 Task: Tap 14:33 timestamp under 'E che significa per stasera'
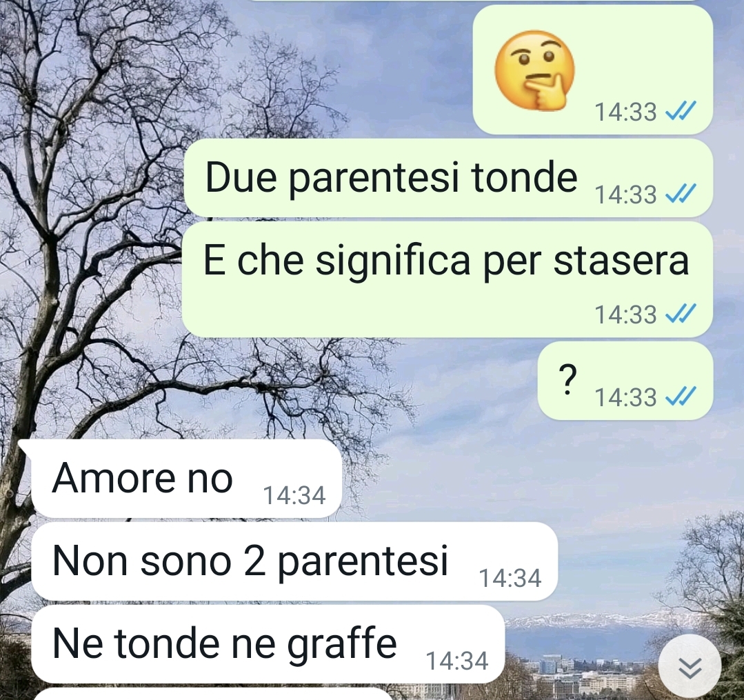coord(625,314)
